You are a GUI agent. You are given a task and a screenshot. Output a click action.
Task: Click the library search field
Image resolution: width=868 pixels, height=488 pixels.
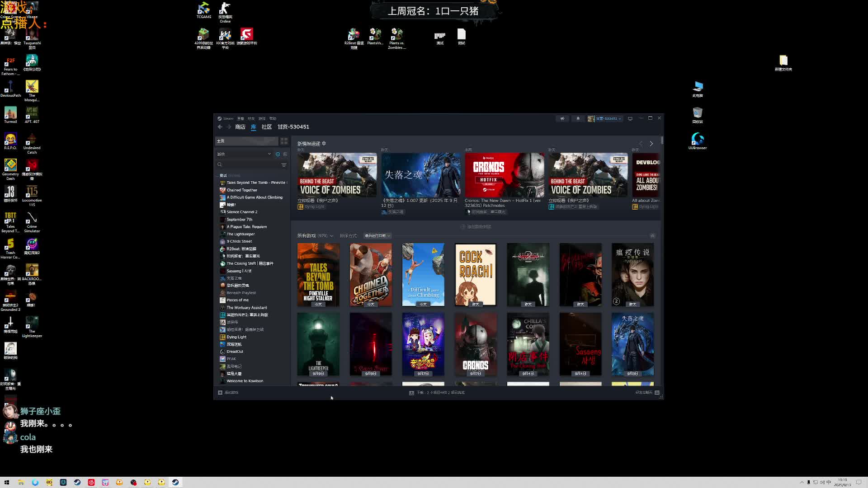point(248,165)
